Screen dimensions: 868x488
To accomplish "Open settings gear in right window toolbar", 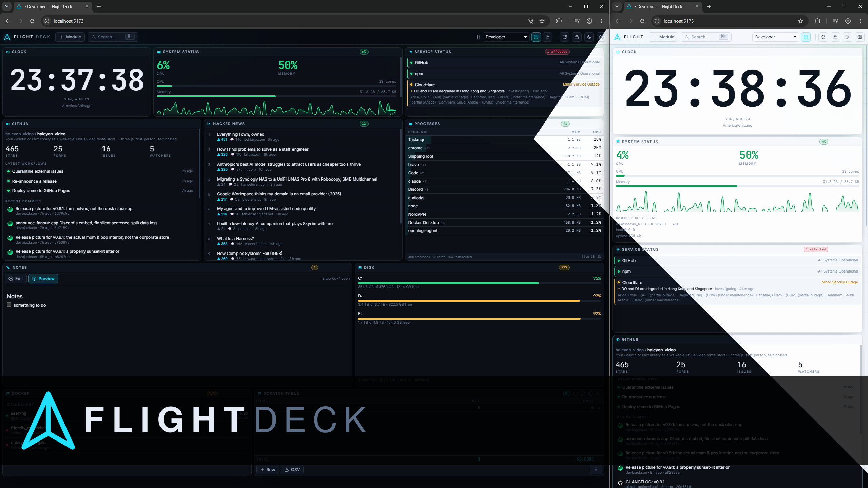I will [x=860, y=37].
